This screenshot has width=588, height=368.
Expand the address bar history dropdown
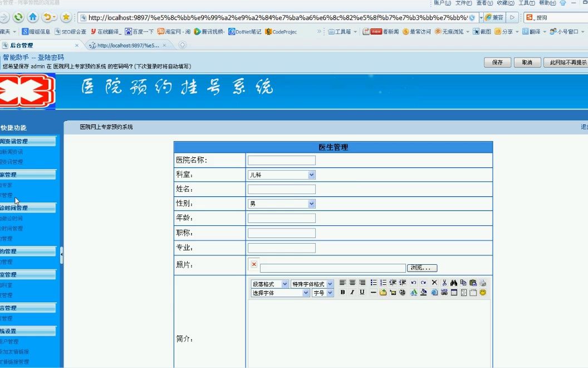(x=481, y=18)
